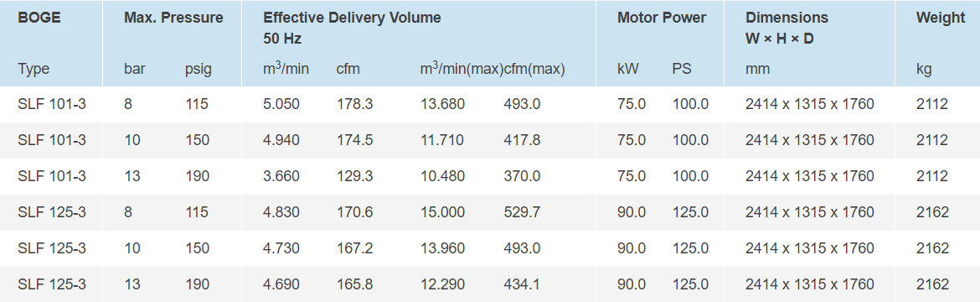The image size is (980, 302).
Task: Select the Max. Pressure column header
Action: (173, 18)
